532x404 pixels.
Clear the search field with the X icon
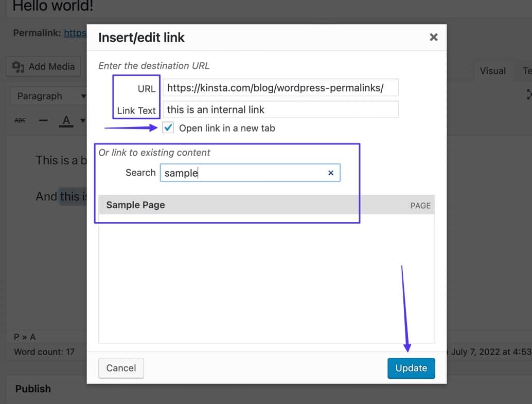coord(331,173)
